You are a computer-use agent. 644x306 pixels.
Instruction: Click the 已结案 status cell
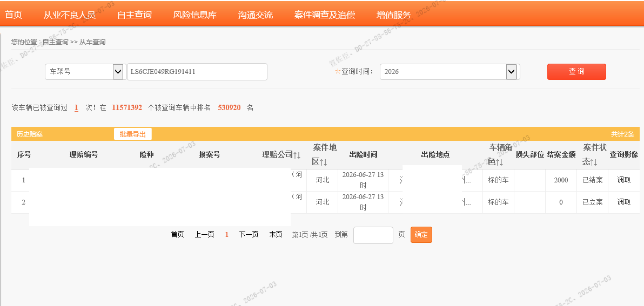pos(592,180)
